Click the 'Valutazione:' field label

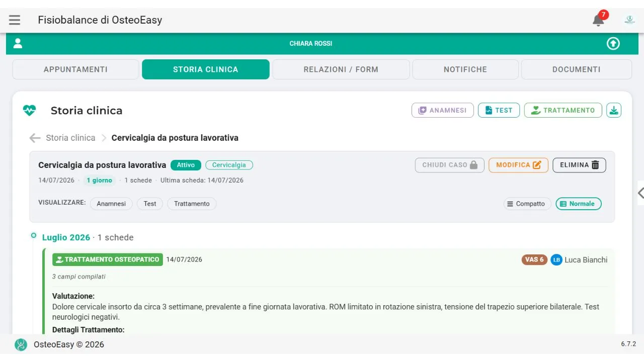(73, 296)
